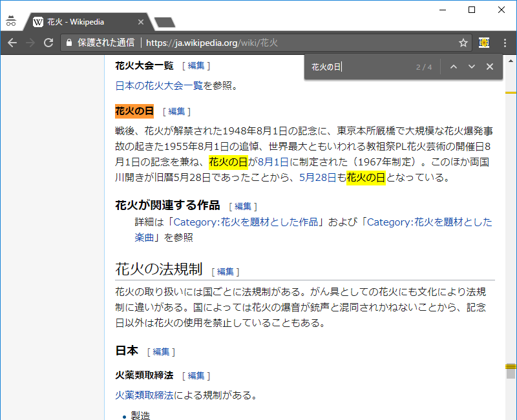
Task: Close the find-in-page bar
Action: click(x=490, y=67)
